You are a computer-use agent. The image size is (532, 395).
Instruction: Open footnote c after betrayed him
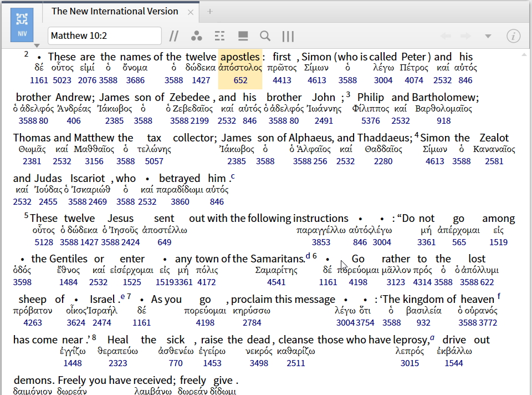233,176
